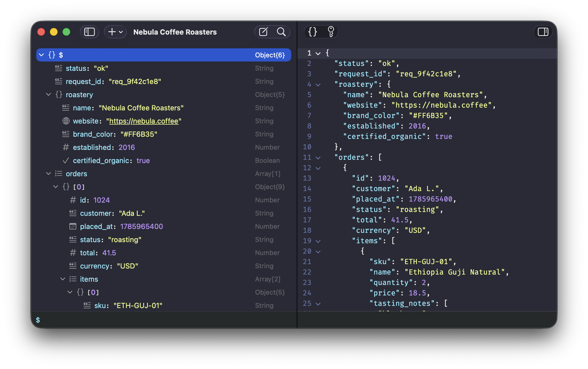
Task: Click the braces icon of orders [0]
Action: [x=66, y=187]
